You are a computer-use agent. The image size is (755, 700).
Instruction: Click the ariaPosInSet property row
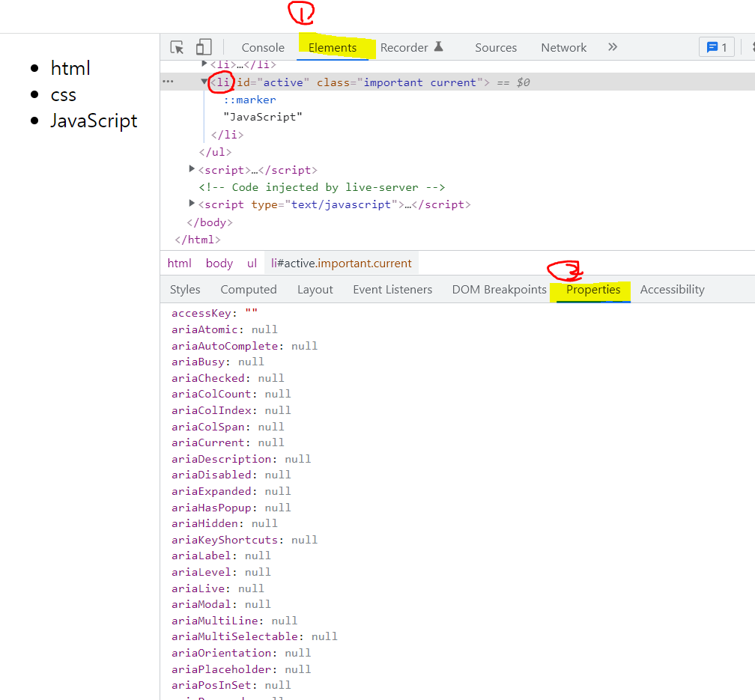click(x=231, y=686)
